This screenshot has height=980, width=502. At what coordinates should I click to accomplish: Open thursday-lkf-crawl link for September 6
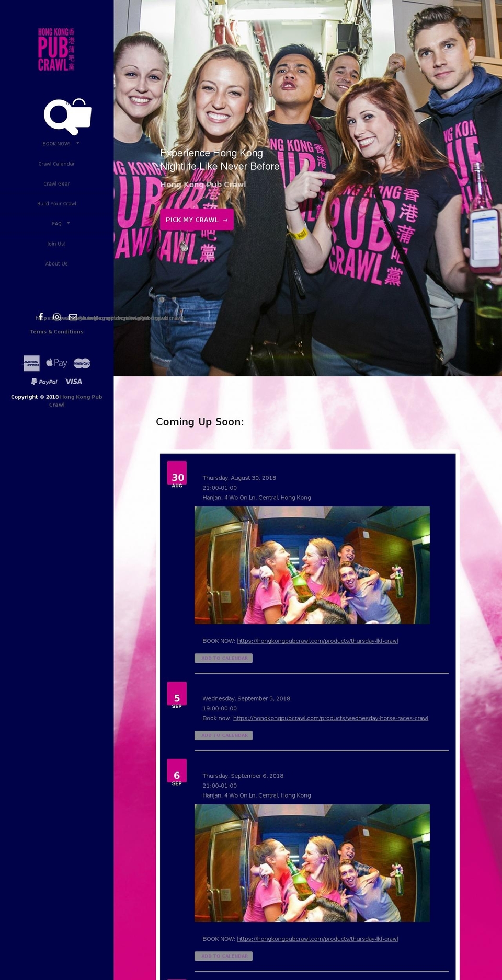tap(317, 939)
